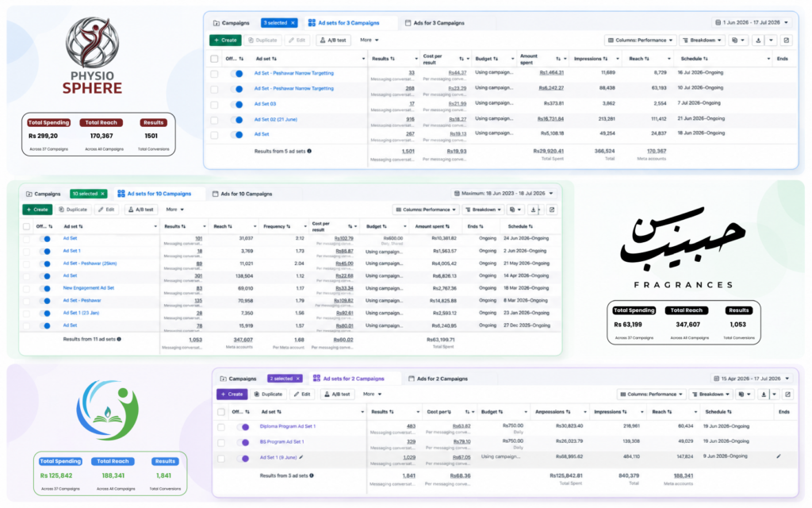Open the "New Engagement Ad Set" link
Viewport: 812px width, 508px height.
tap(89, 288)
